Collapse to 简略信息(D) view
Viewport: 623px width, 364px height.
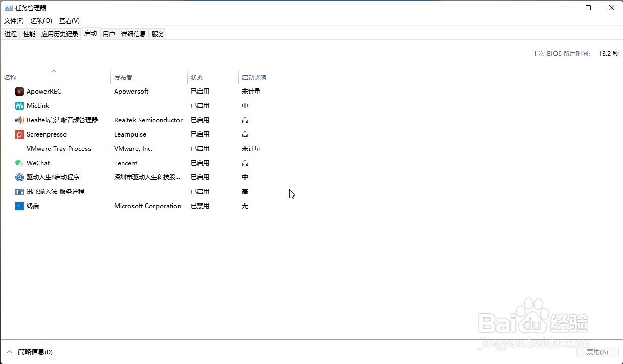click(x=30, y=352)
